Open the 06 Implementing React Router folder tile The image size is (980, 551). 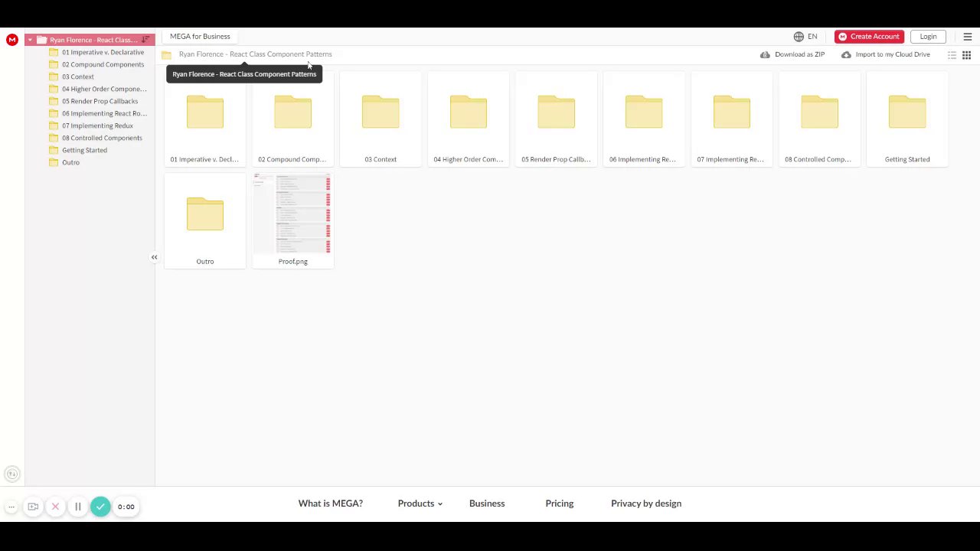tap(644, 119)
